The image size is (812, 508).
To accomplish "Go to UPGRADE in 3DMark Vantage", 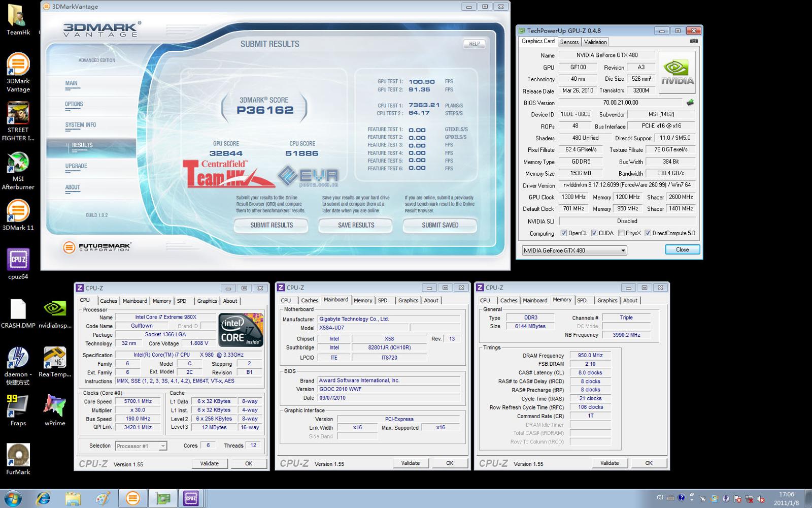I will point(76,166).
